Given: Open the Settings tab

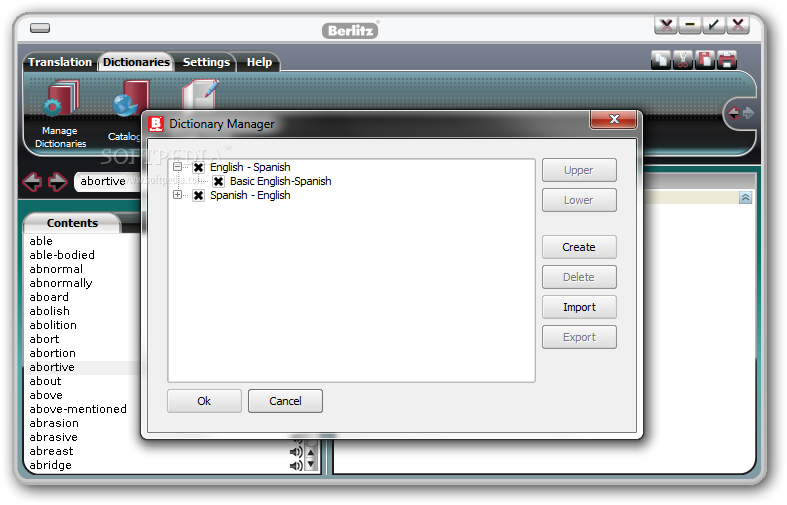Looking at the screenshot, I should [x=206, y=62].
